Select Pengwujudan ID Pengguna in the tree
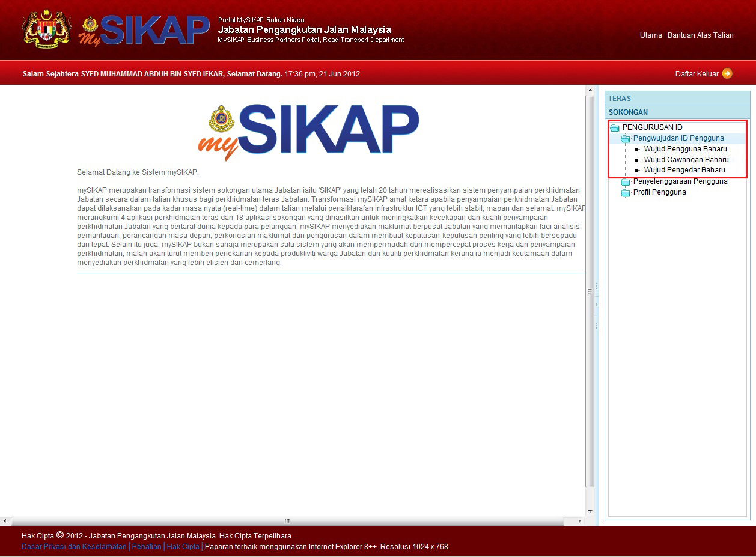Viewport: 756px width, 557px height. (x=678, y=138)
